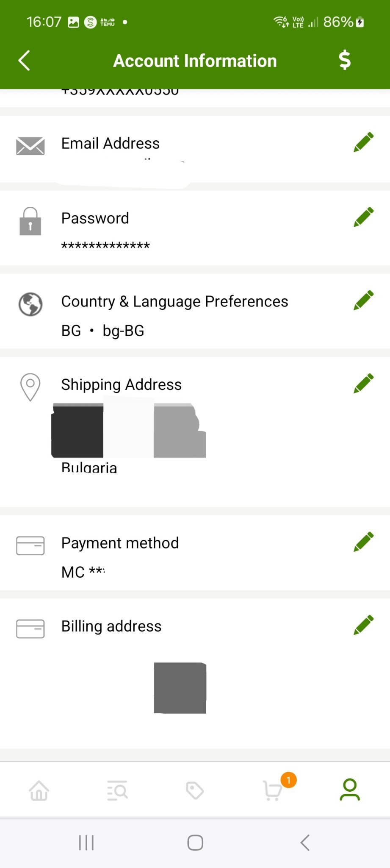Viewport: 390px width, 868px height.
Task: Tap the Email Address row label
Action: 111,144
